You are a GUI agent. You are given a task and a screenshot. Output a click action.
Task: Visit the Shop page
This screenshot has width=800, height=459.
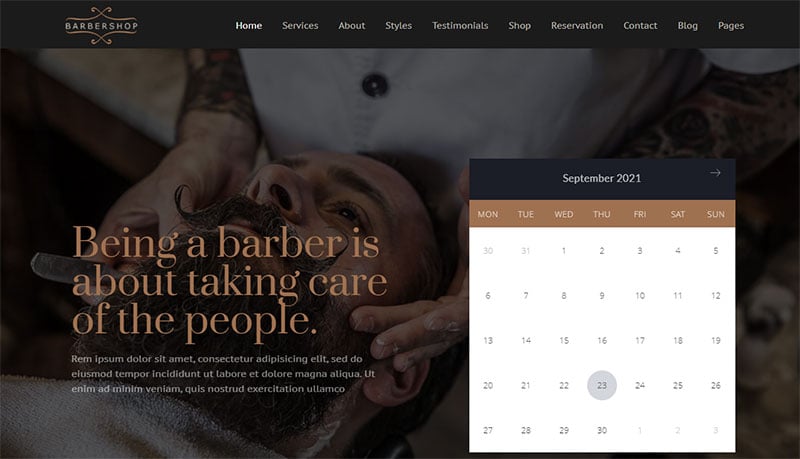coord(519,26)
